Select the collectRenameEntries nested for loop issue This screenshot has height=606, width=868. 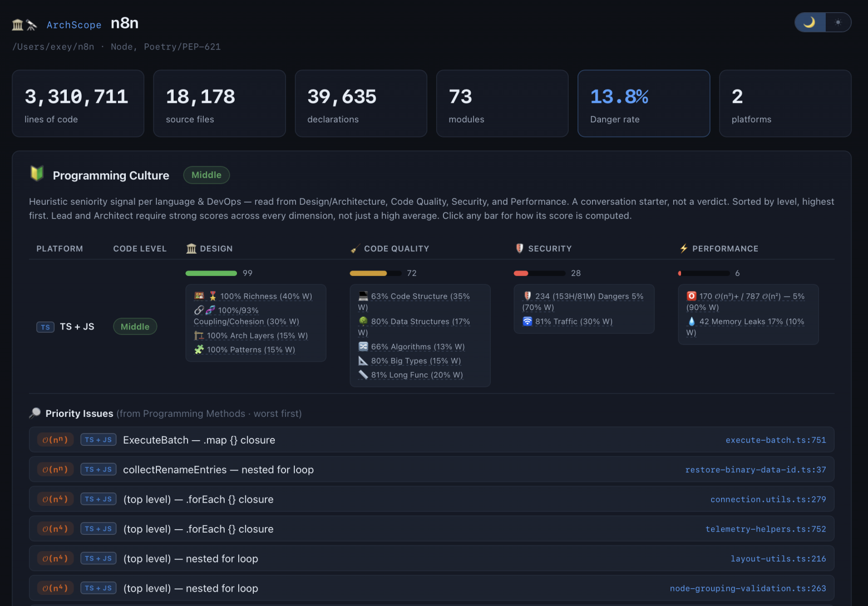point(432,470)
